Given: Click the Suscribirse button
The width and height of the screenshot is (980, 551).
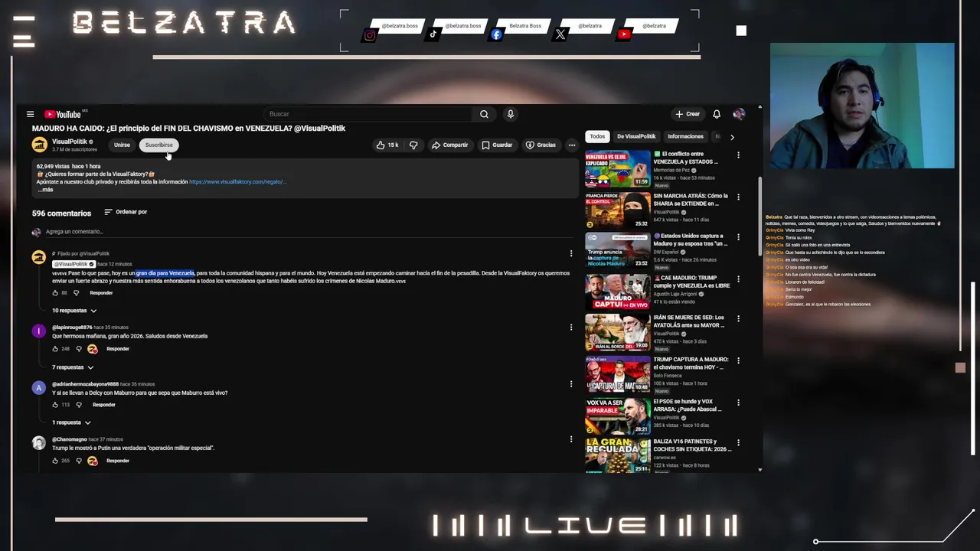Looking at the screenshot, I should click(158, 145).
